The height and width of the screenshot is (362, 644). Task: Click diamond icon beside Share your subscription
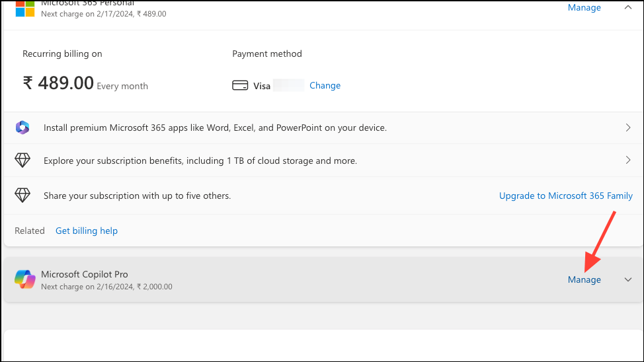pos(22,196)
